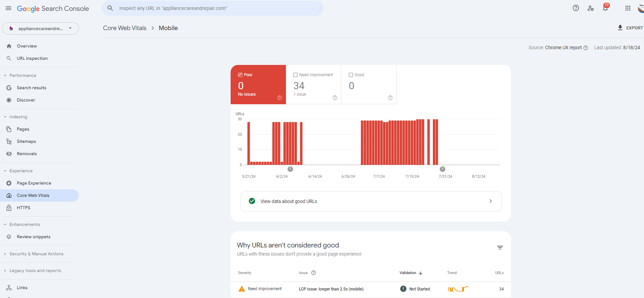Click the Export download icon
The height and width of the screenshot is (298, 644).
pos(620,28)
